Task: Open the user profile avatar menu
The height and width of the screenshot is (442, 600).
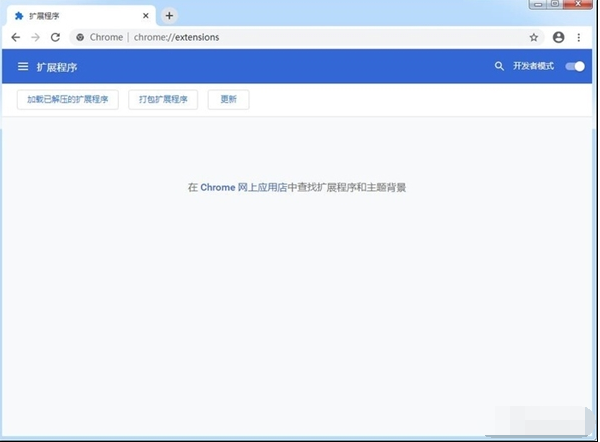Action: click(x=559, y=37)
